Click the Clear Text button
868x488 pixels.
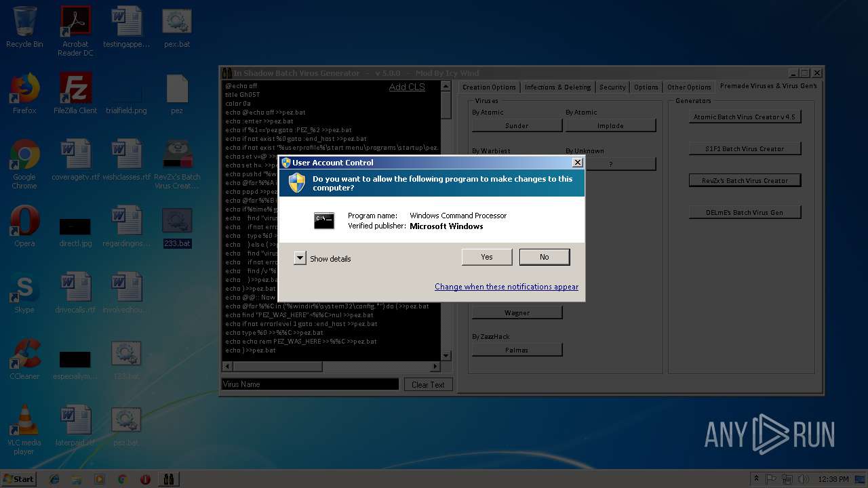428,384
